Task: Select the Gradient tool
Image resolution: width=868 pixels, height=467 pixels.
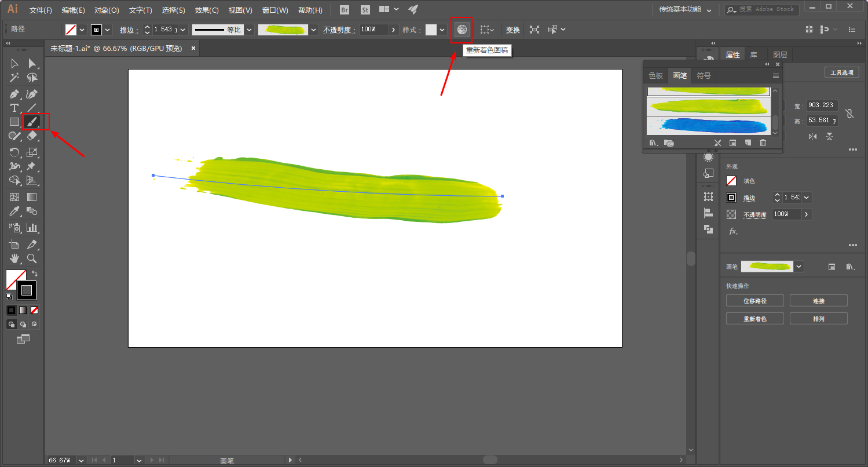Action: [32, 198]
